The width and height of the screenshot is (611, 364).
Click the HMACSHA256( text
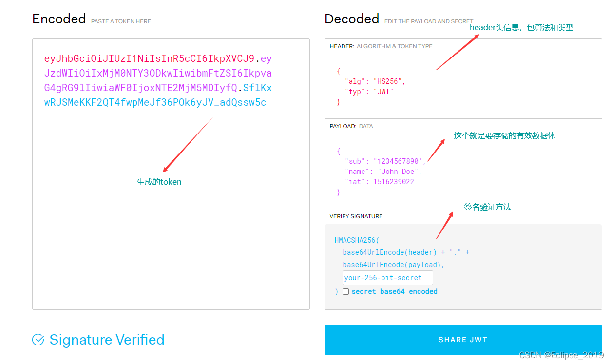click(x=357, y=240)
